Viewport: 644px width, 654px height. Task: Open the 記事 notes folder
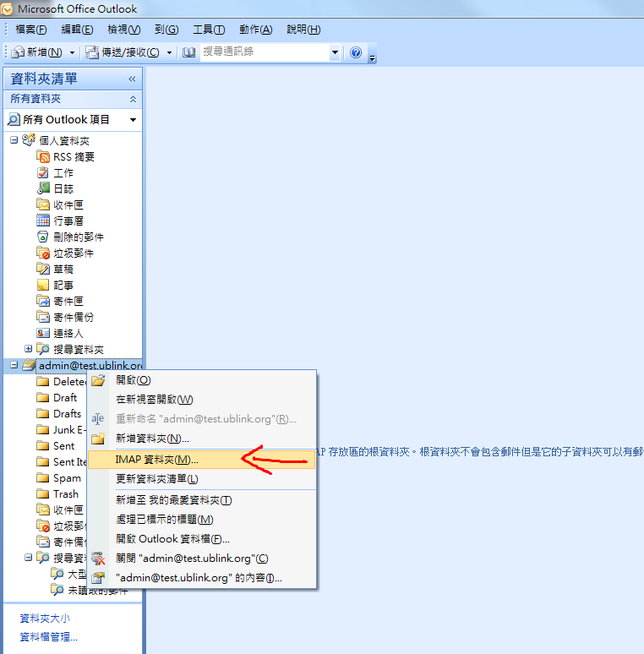click(x=63, y=285)
